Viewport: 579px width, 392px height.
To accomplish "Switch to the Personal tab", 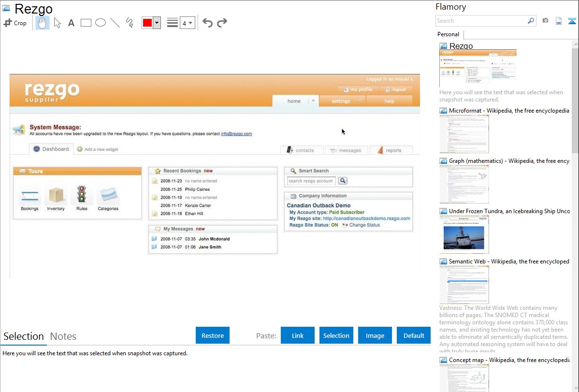I will pos(449,34).
